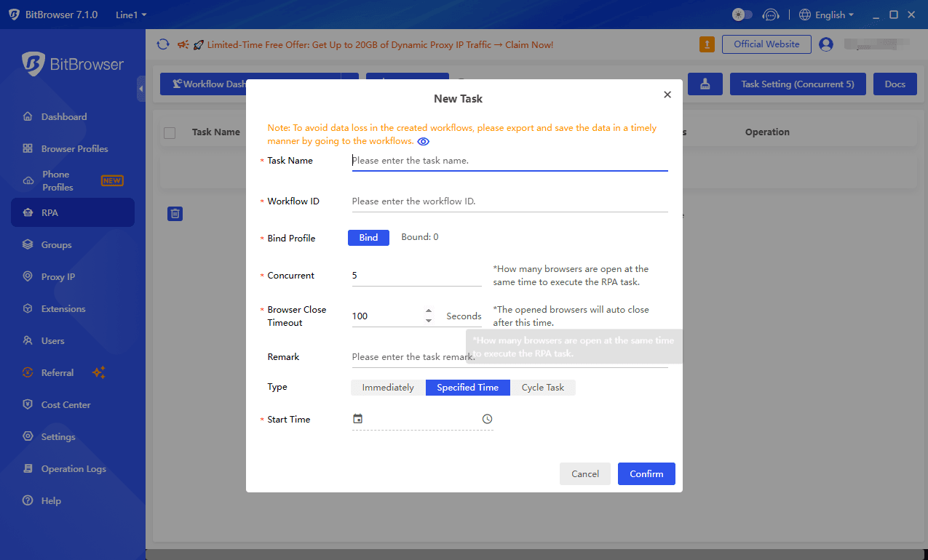Toggle the theme switch in the title bar
The image size is (928, 560).
(742, 14)
